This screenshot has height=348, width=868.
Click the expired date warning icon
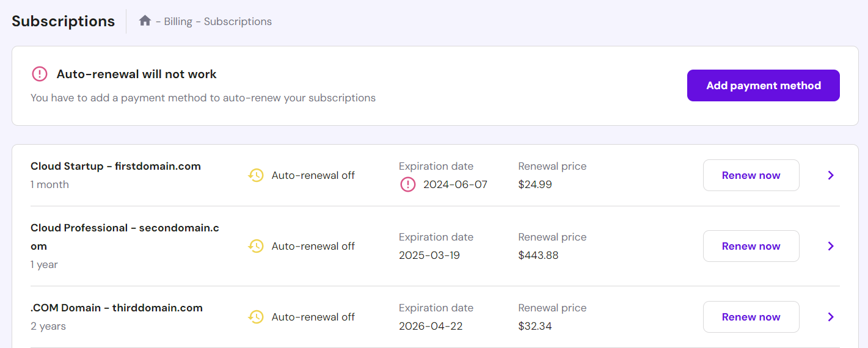tap(407, 184)
